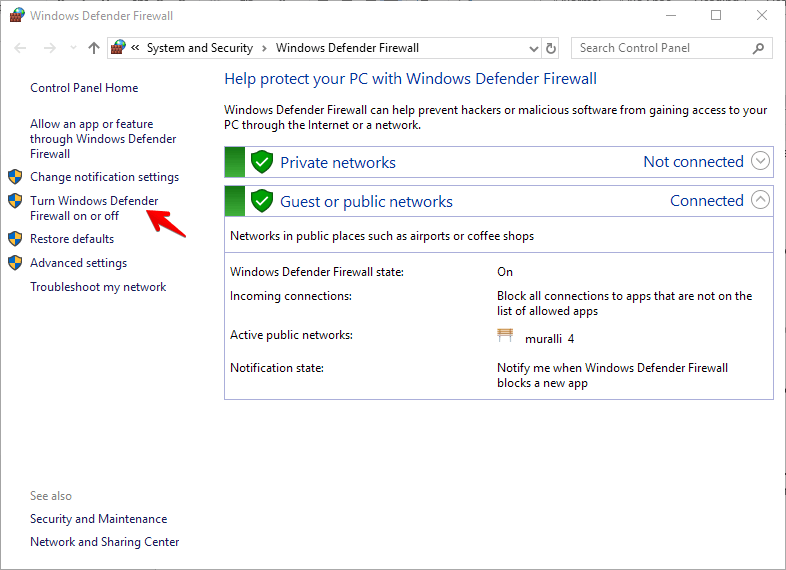The image size is (786, 570).
Task: Open Control Panel Home
Action: tap(84, 88)
